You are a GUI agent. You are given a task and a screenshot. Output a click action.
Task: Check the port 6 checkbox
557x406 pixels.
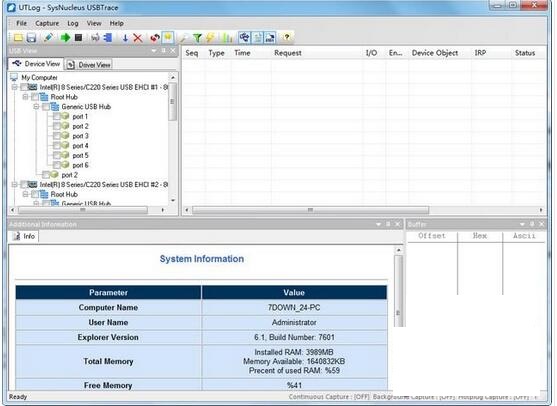click(56, 165)
